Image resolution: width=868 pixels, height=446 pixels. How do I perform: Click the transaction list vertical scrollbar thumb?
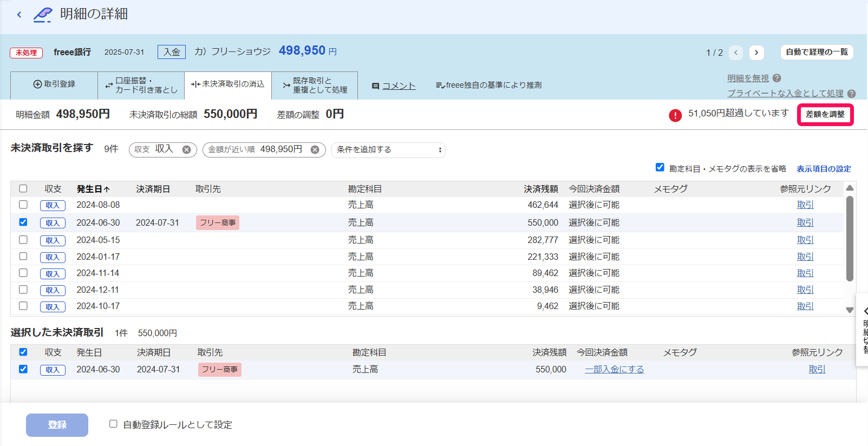850,239
